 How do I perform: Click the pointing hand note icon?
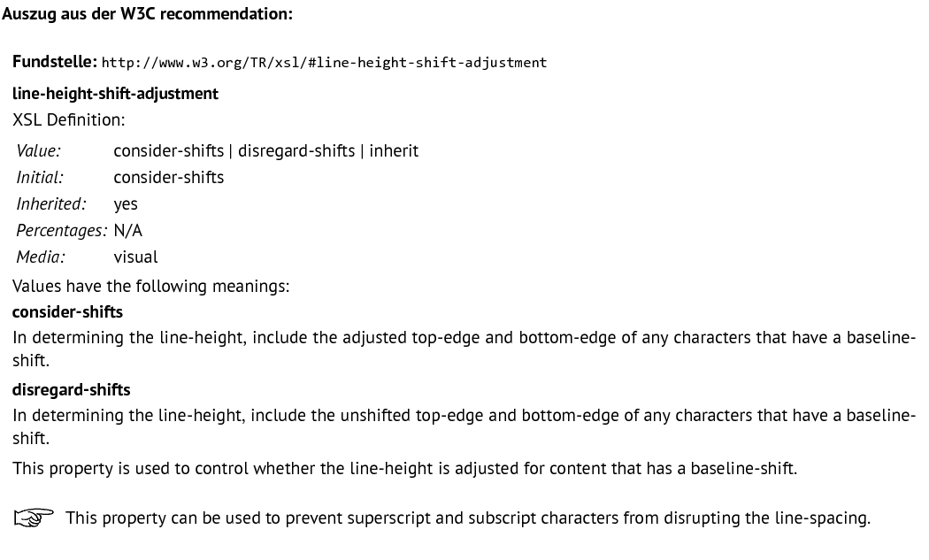pyautogui.click(x=34, y=518)
